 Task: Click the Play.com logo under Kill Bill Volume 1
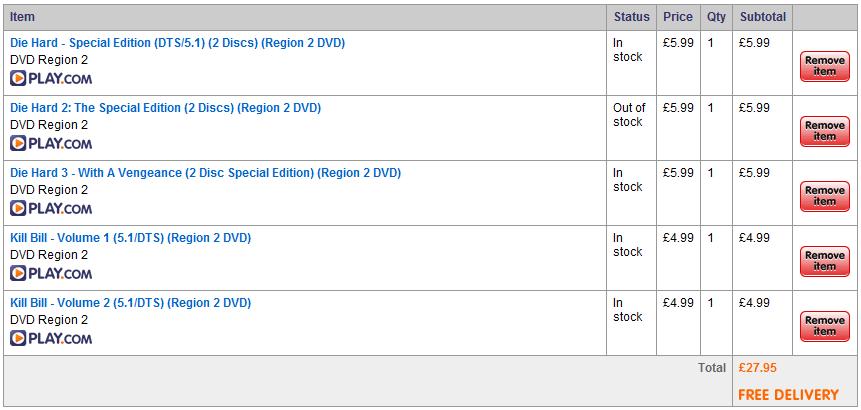click(51, 273)
